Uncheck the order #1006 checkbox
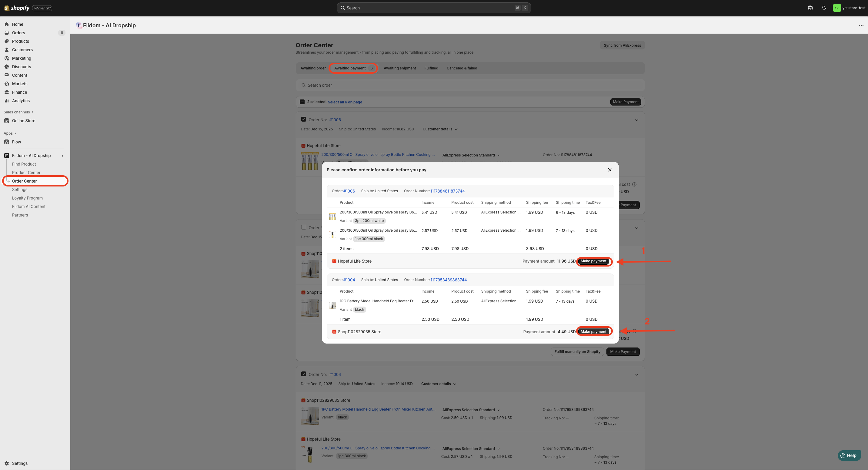This screenshot has height=470, width=868. (303, 119)
